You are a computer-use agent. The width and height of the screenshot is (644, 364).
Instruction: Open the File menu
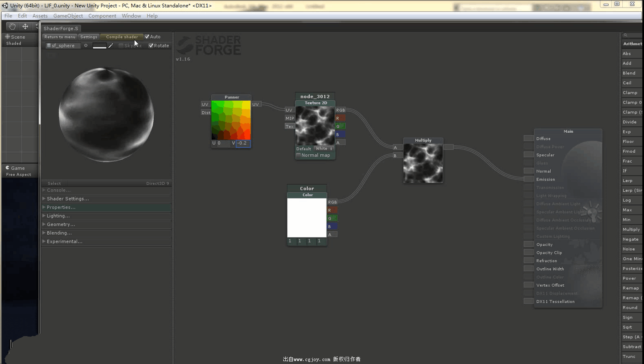coord(8,16)
